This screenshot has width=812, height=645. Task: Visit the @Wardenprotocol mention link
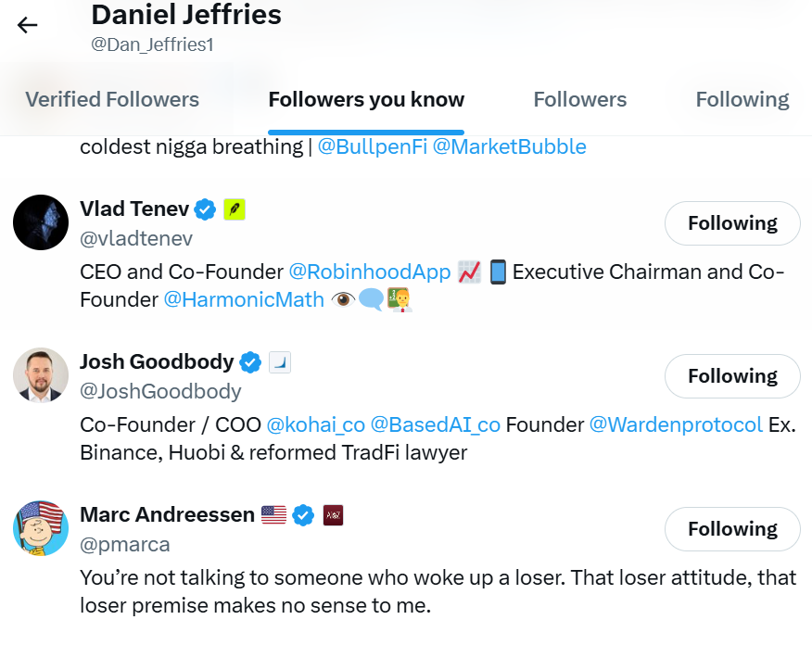[x=676, y=425]
